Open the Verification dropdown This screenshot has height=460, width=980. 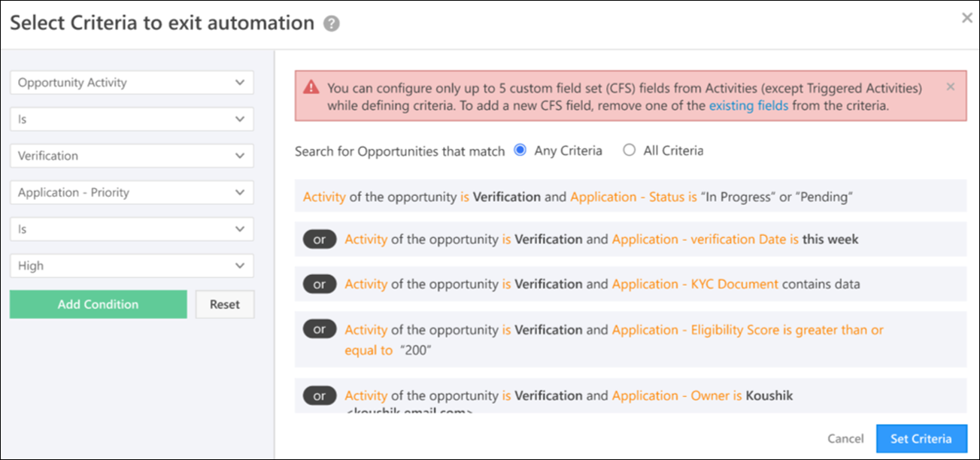pos(132,156)
